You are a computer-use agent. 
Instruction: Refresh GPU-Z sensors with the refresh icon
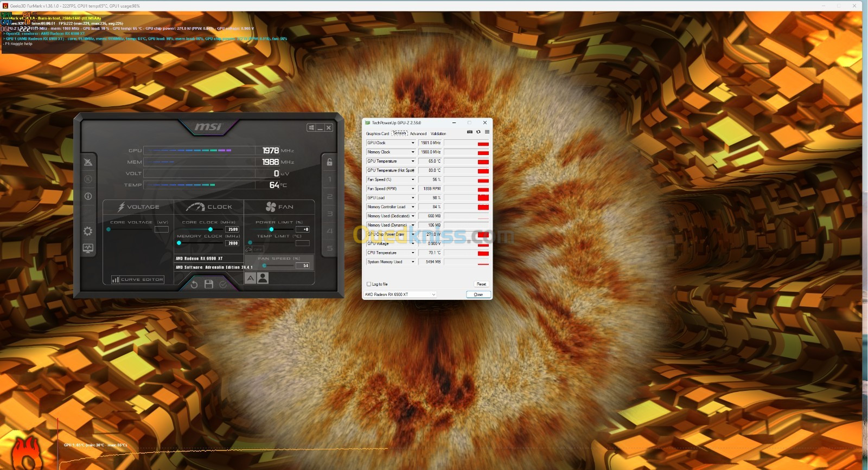pyautogui.click(x=478, y=132)
